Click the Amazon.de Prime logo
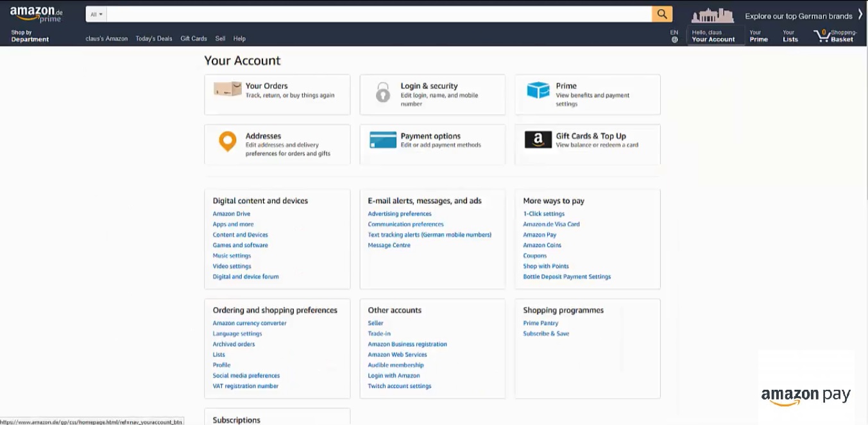Screen dimensions: 868x425 click(37, 15)
